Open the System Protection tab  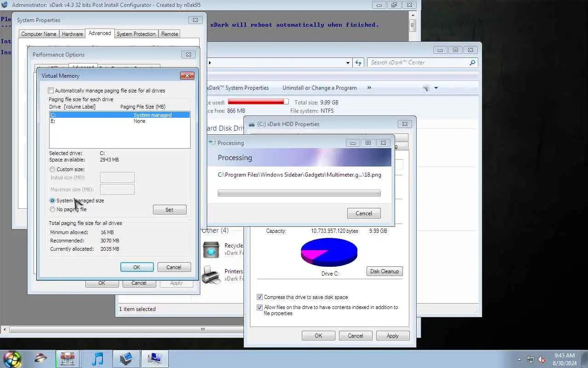[x=136, y=34]
